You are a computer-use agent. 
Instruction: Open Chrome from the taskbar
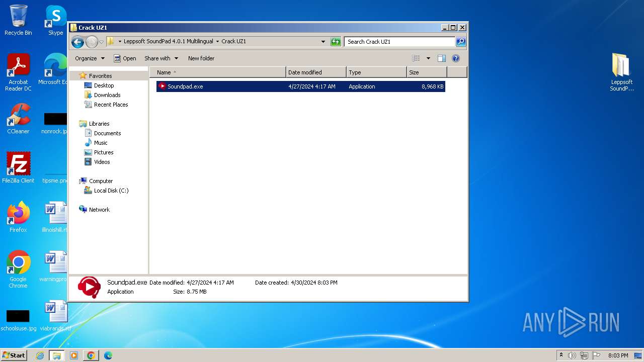click(91, 355)
